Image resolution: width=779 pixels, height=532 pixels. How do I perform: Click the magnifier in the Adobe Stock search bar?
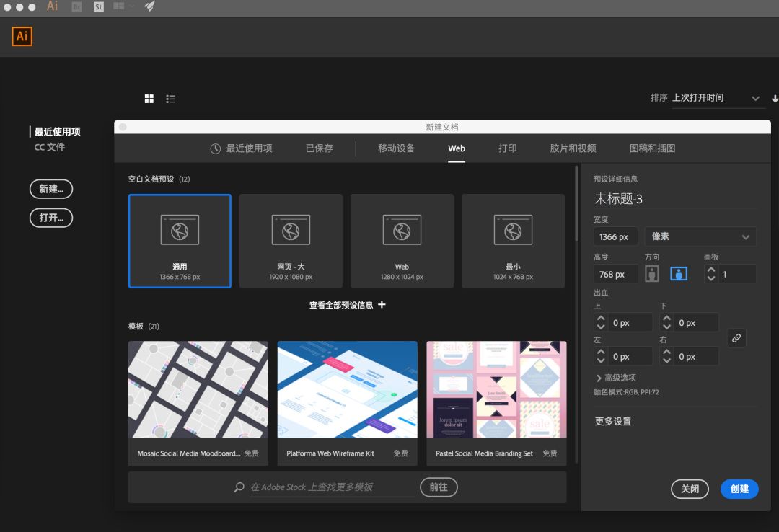[238, 487]
